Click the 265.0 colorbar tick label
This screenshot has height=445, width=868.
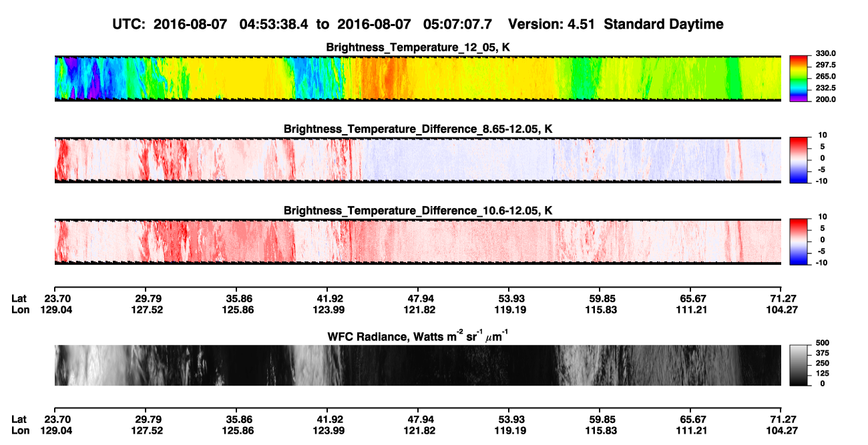click(825, 76)
